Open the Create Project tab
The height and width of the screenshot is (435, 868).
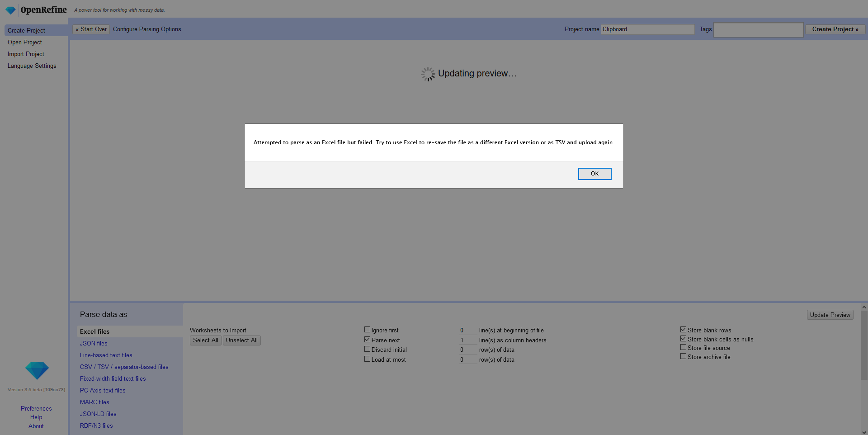[x=36, y=30]
